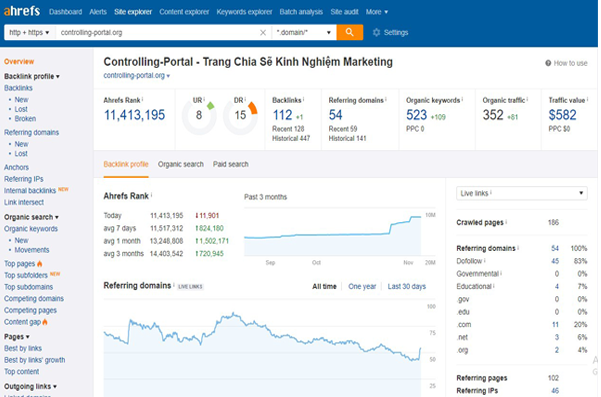Click the Organic keywords count 523

click(417, 115)
